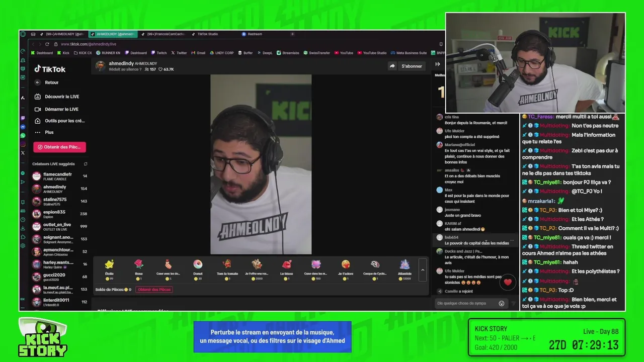644x362 pixels.
Task: Open the DeepL bookmark
Action: coord(264,53)
